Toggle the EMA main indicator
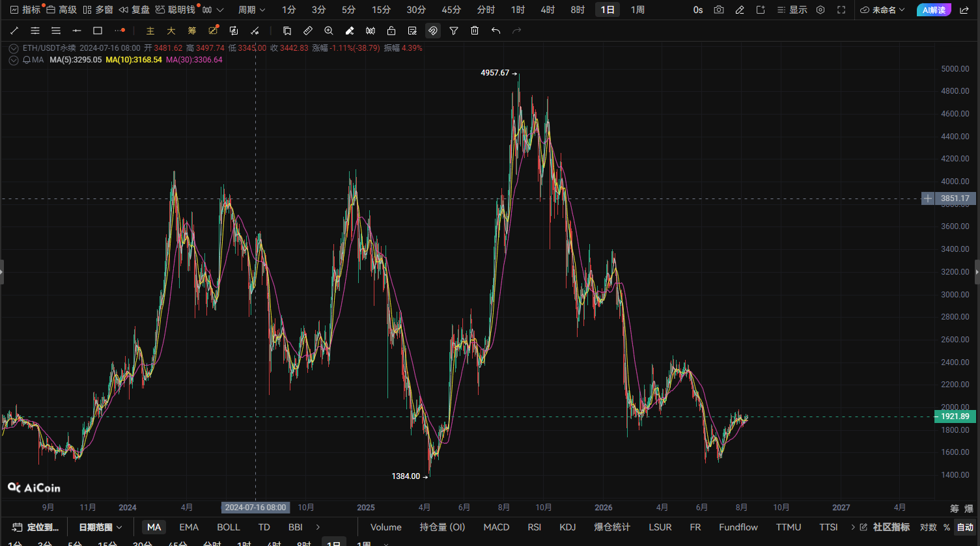Screen dimensions: 980x546 [189, 527]
